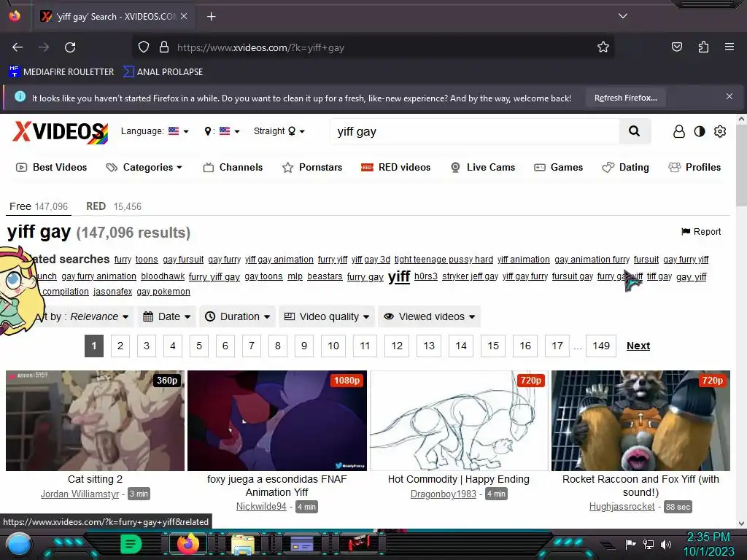Go to the Next results page

click(x=638, y=346)
